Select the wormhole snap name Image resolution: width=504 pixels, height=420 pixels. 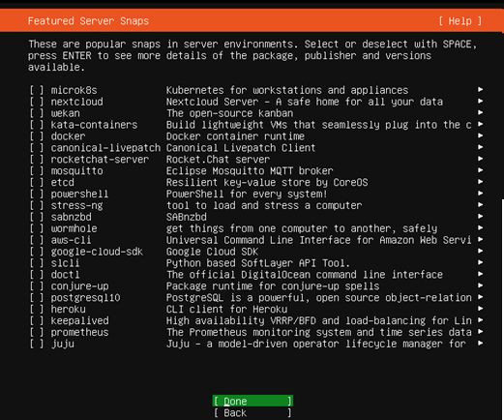(x=74, y=228)
